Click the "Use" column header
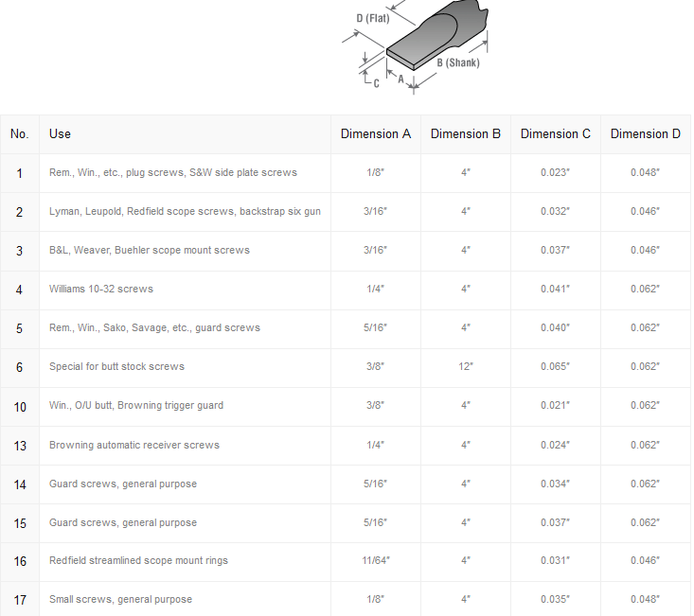This screenshot has width=694, height=616. [60, 134]
